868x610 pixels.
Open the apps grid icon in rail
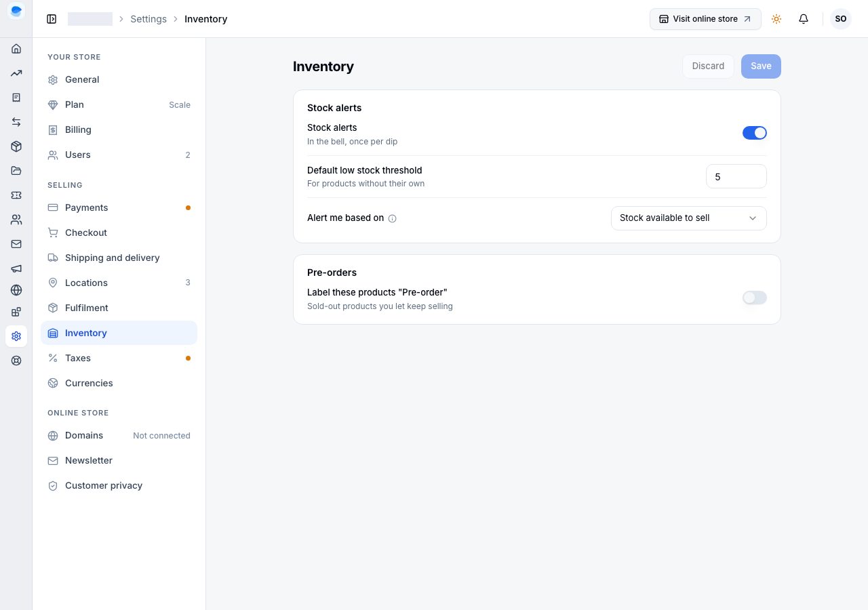click(16, 312)
